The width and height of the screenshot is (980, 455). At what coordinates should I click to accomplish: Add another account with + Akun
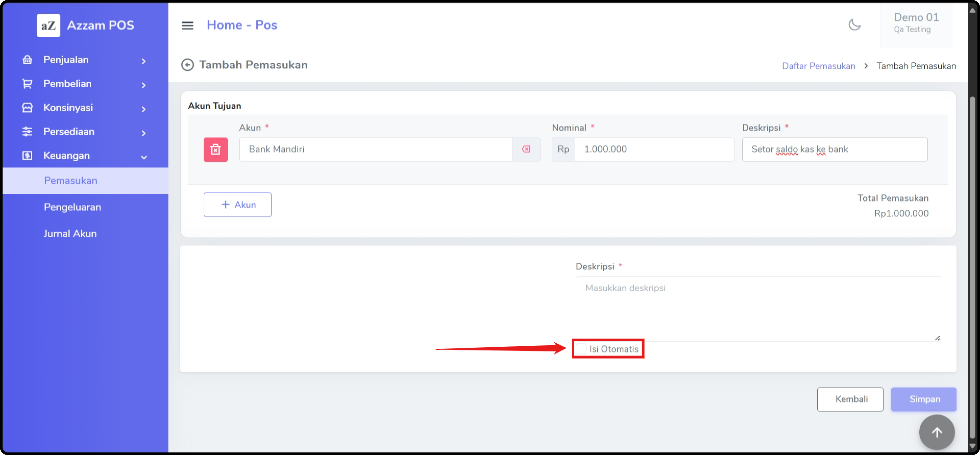[237, 205]
